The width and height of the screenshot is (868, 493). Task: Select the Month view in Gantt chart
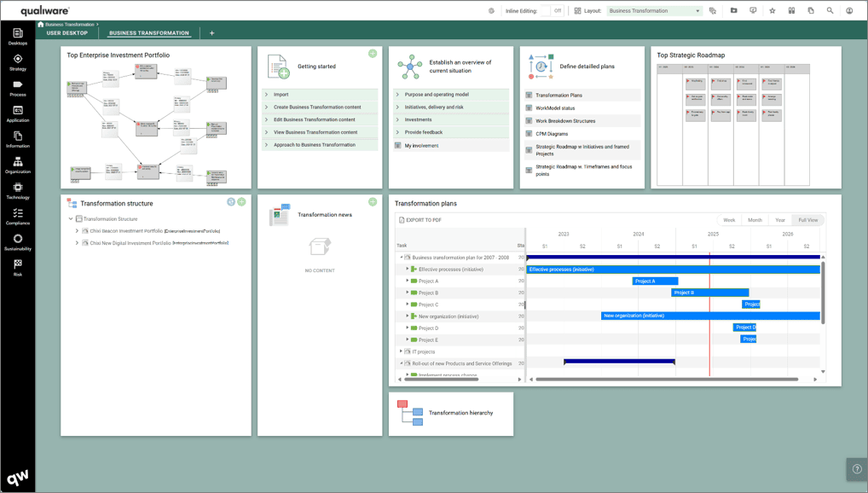click(755, 220)
